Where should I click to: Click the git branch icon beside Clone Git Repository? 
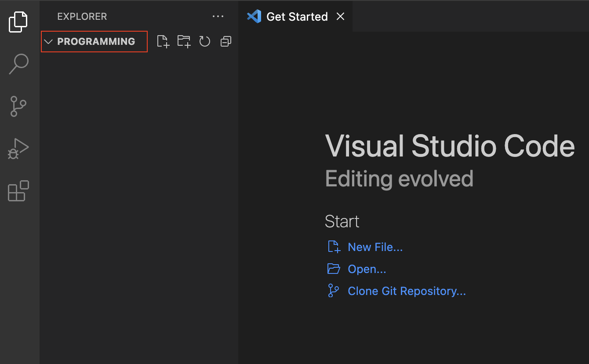click(334, 291)
